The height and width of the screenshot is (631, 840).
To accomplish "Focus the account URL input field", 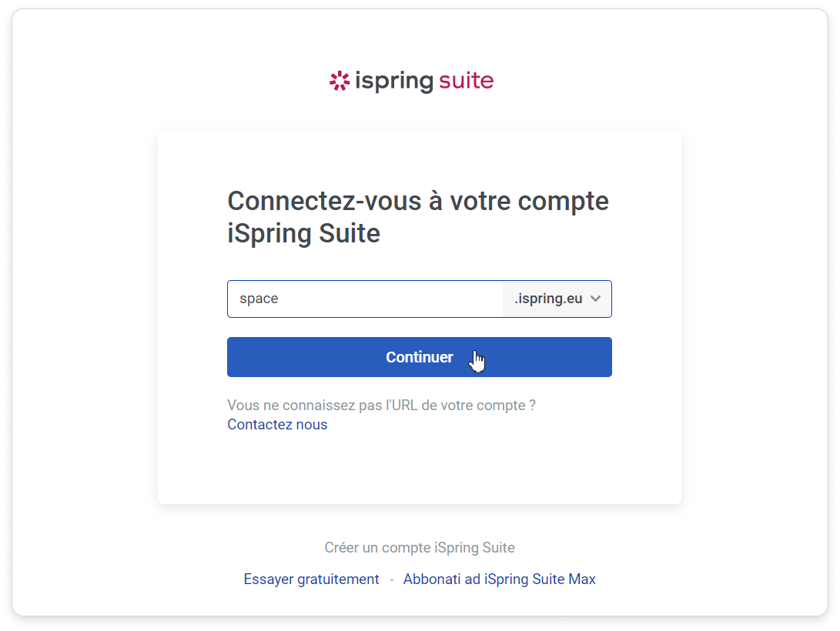I will 365,299.
